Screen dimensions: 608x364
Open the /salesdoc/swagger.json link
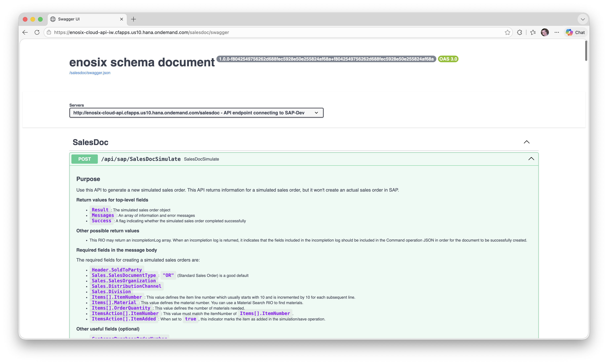90,73
